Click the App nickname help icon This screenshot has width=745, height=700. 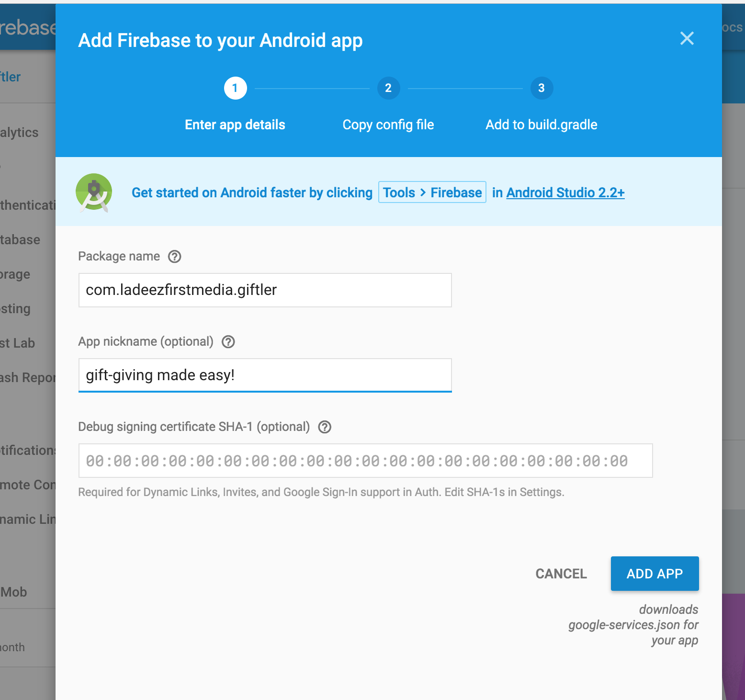pos(228,342)
